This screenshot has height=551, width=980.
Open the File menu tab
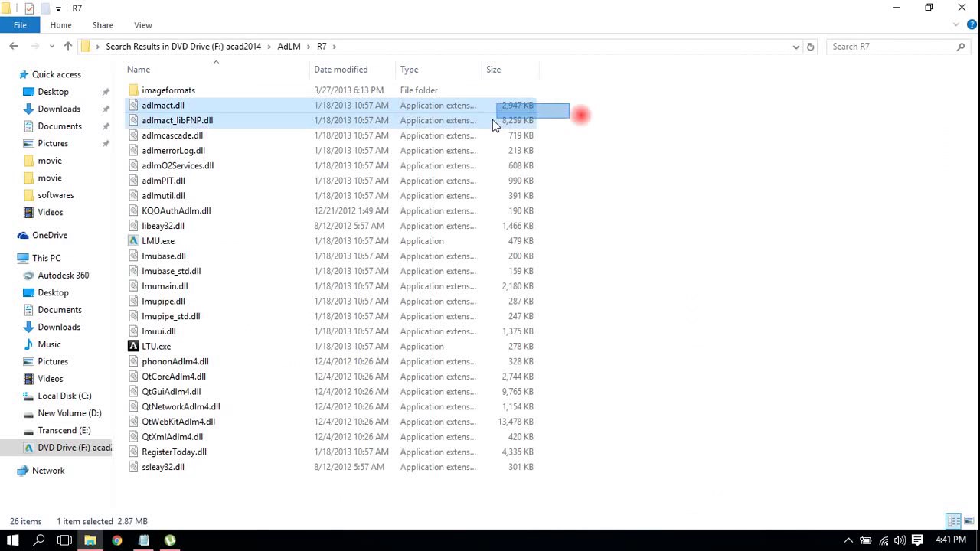pos(20,25)
